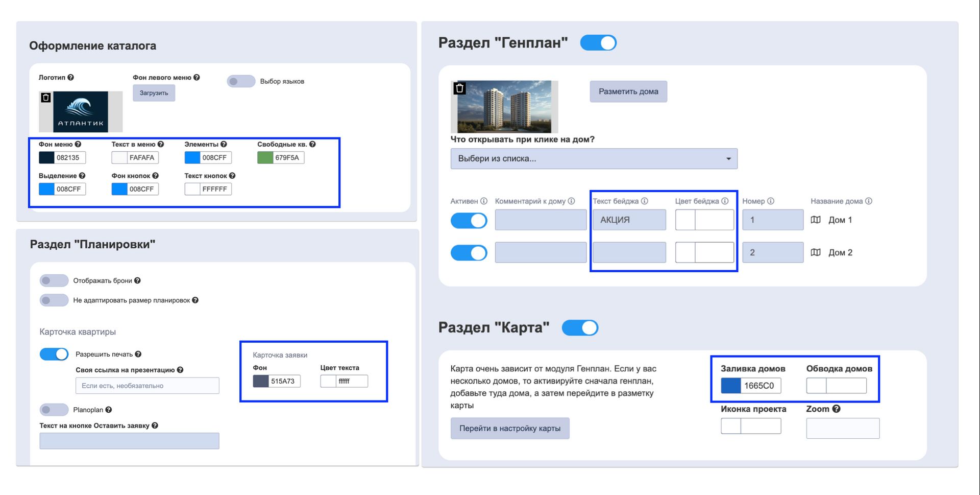Open info icon beside Название дома

click(x=869, y=201)
